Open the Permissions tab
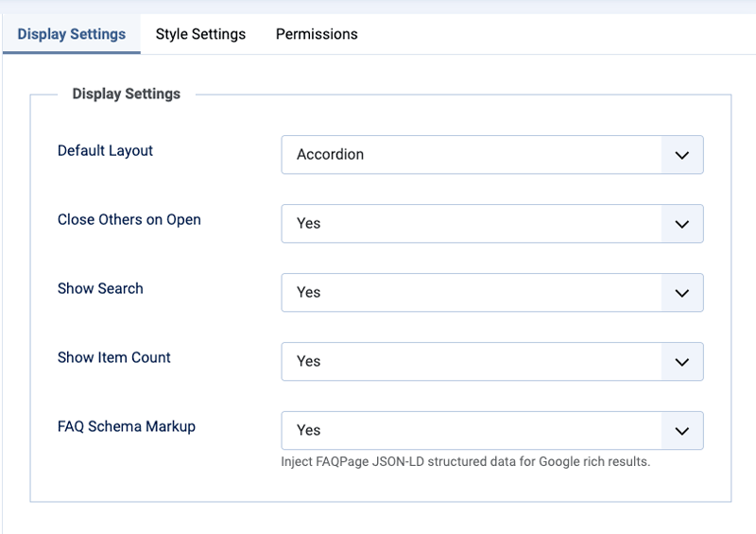 [317, 34]
